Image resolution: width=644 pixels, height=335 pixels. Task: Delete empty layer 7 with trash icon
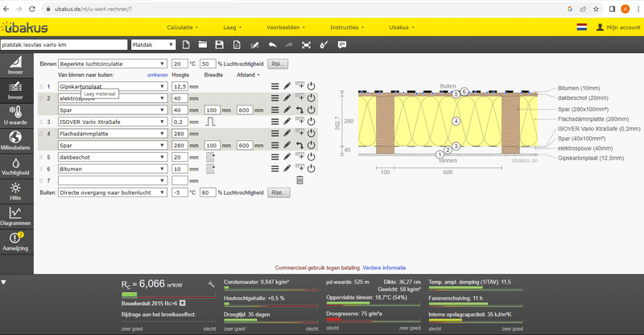pos(299,180)
